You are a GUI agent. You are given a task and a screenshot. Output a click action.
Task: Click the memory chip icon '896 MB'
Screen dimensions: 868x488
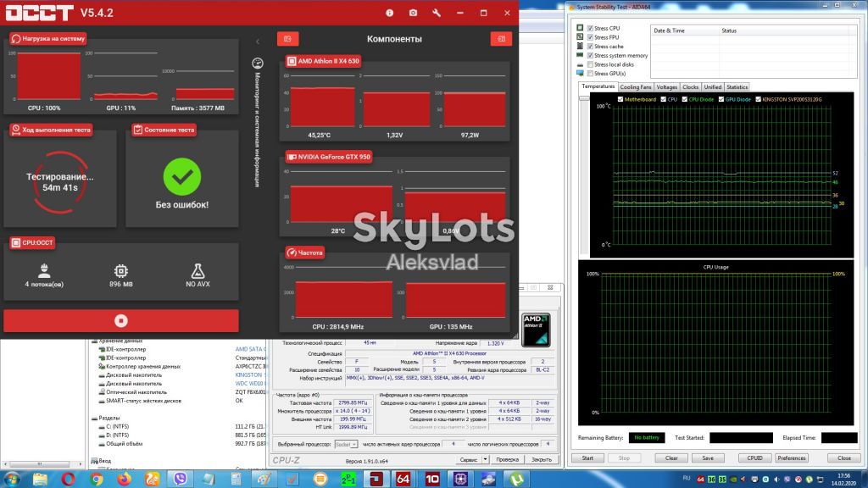click(120, 270)
